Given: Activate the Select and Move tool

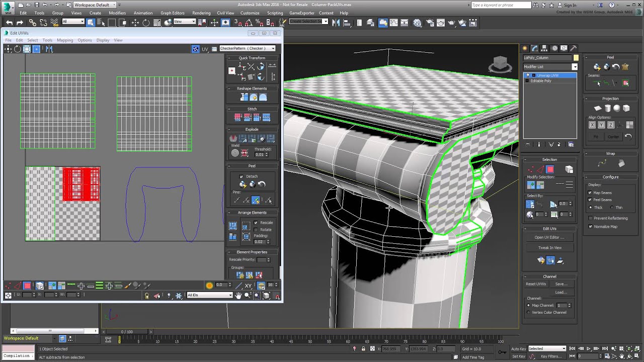Looking at the screenshot, I should coord(135,23).
